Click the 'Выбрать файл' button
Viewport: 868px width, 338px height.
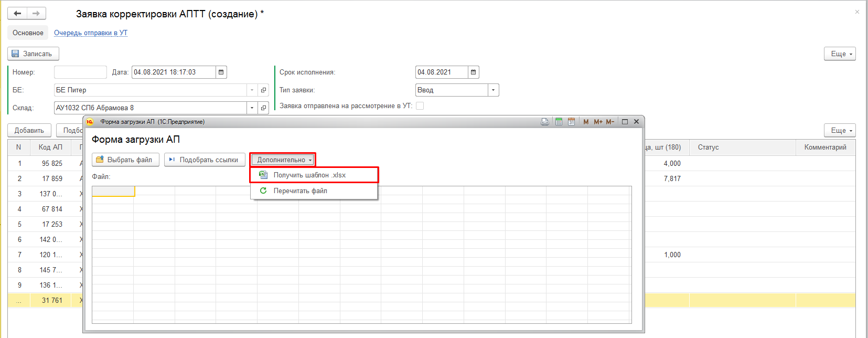(x=124, y=160)
